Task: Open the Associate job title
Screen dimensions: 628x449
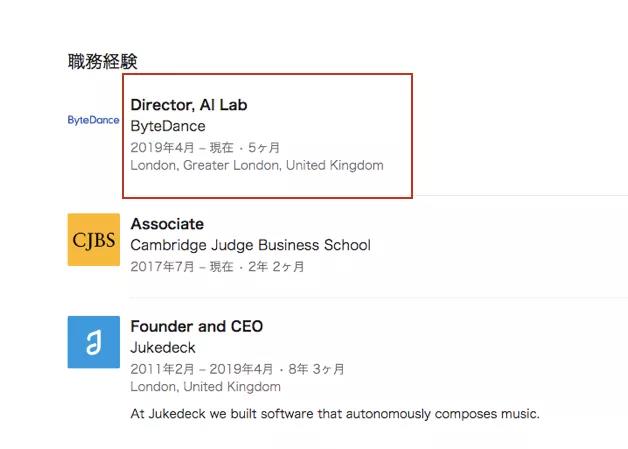Action: (167, 224)
